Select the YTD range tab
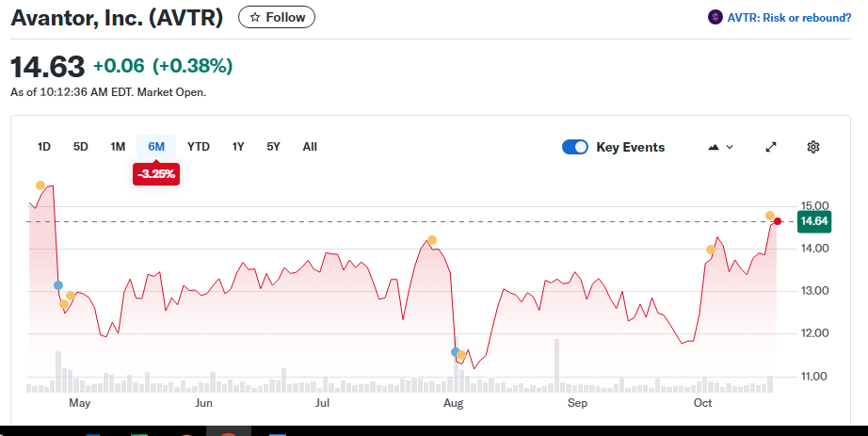This screenshot has width=868, height=436. (199, 147)
